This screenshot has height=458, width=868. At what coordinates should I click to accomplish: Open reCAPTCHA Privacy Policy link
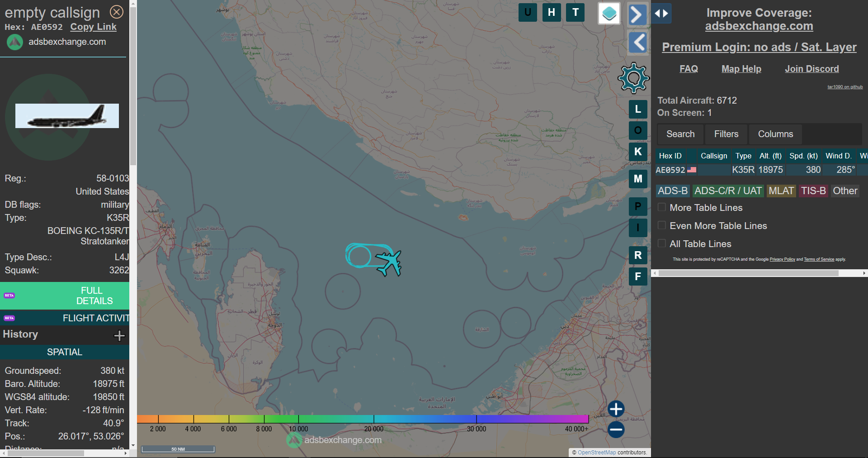click(x=782, y=259)
